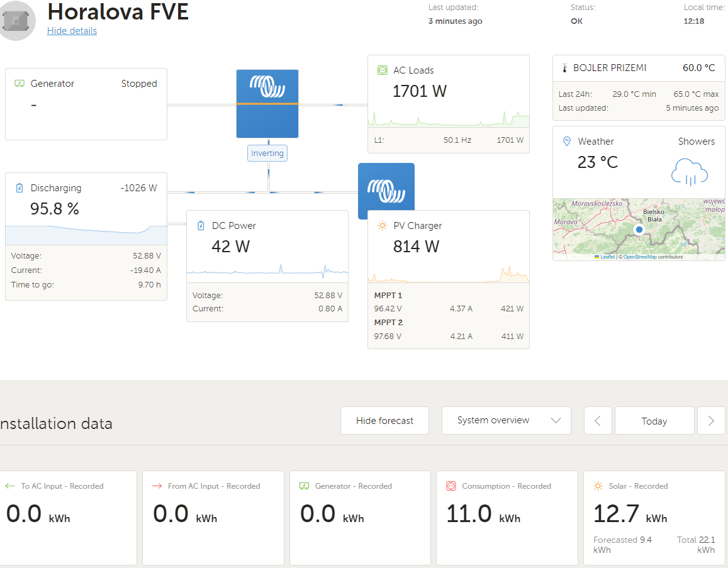This screenshot has width=728, height=568.
Task: Open the OpenStreetMap attribution link
Action: (639, 257)
